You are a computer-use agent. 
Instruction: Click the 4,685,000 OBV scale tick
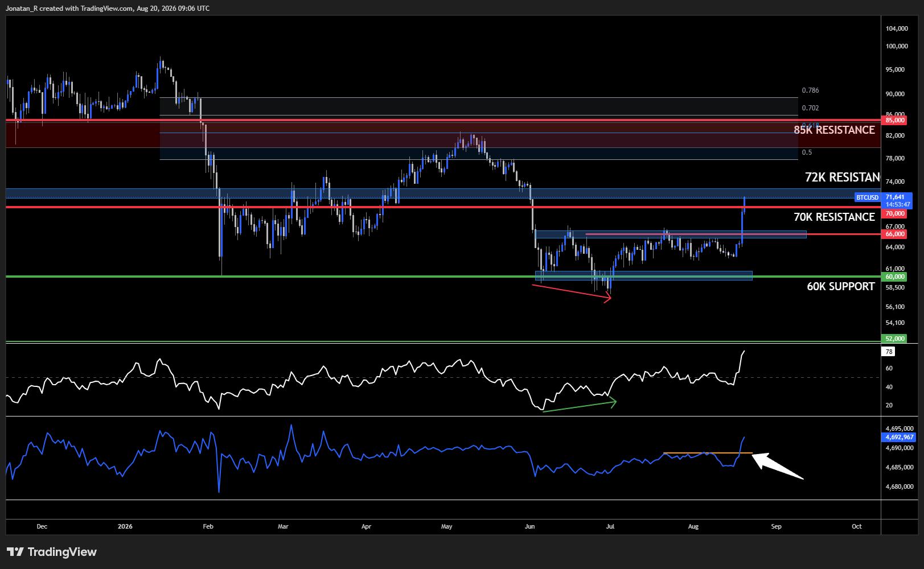pyautogui.click(x=900, y=467)
